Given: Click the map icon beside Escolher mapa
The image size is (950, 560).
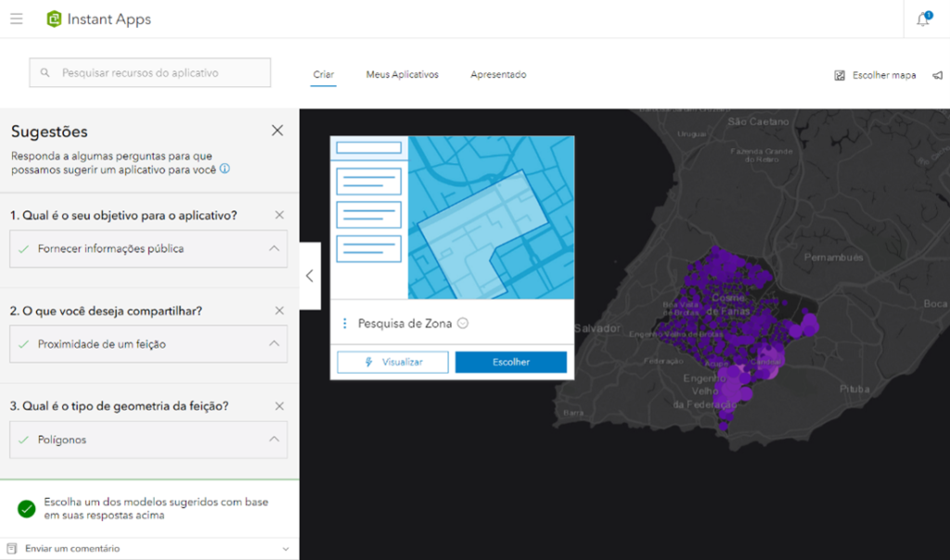Looking at the screenshot, I should pos(840,75).
